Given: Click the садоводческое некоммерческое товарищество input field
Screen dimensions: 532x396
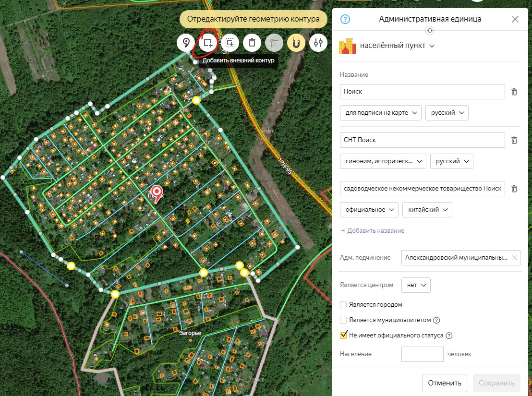Looking at the screenshot, I should pos(423,189).
